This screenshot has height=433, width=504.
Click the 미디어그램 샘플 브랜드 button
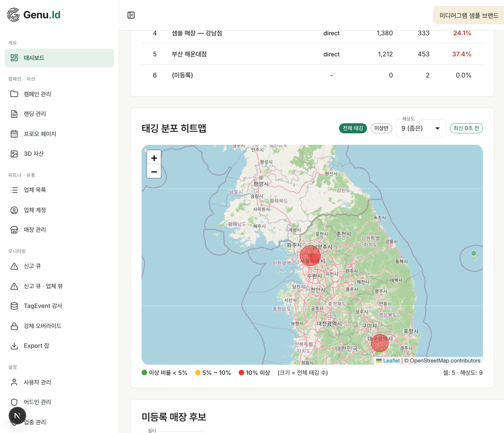[x=469, y=15]
